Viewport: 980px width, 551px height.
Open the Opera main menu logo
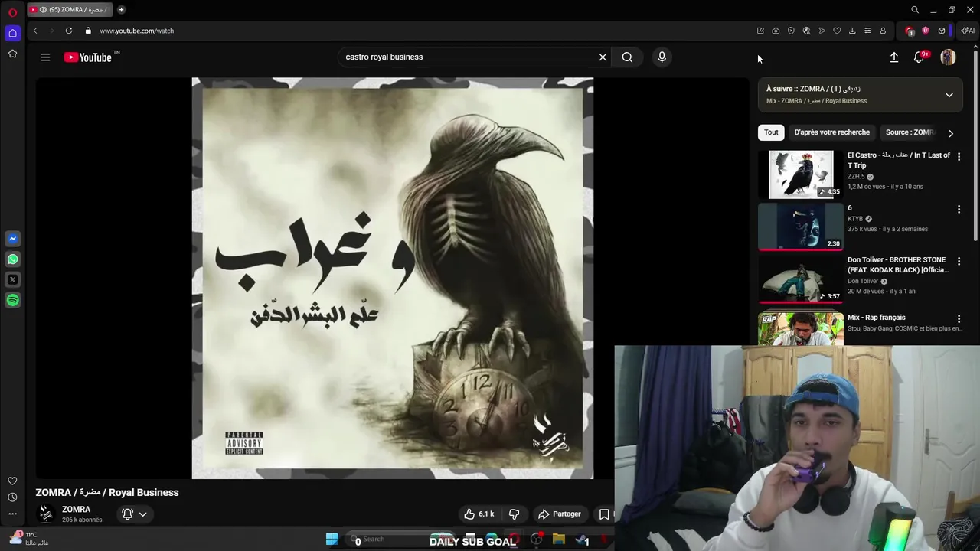coord(12,12)
